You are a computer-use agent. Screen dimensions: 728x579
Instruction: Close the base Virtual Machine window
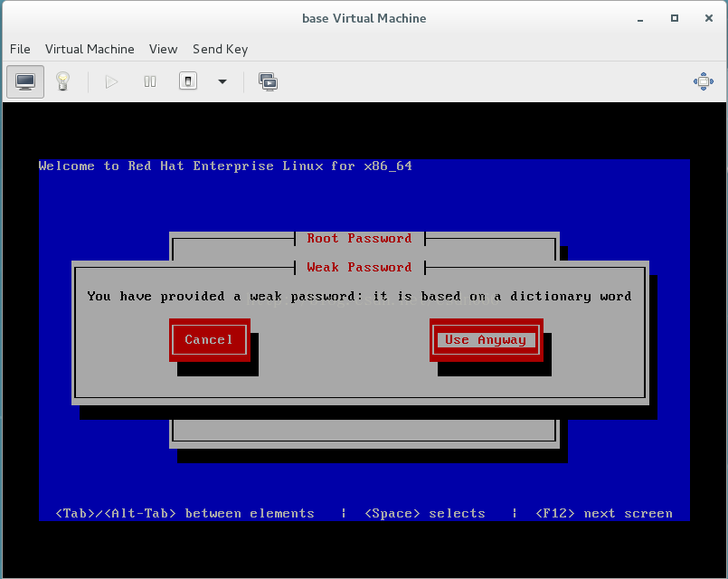[x=708, y=18]
